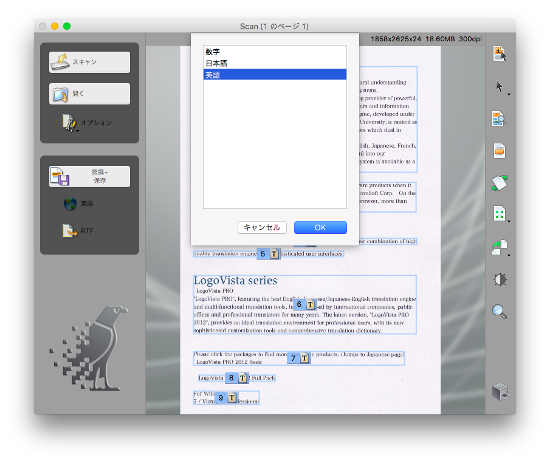The image size is (550, 463).
Task: Open dropdown arrow beside rotate page icon
Action: (x=509, y=255)
